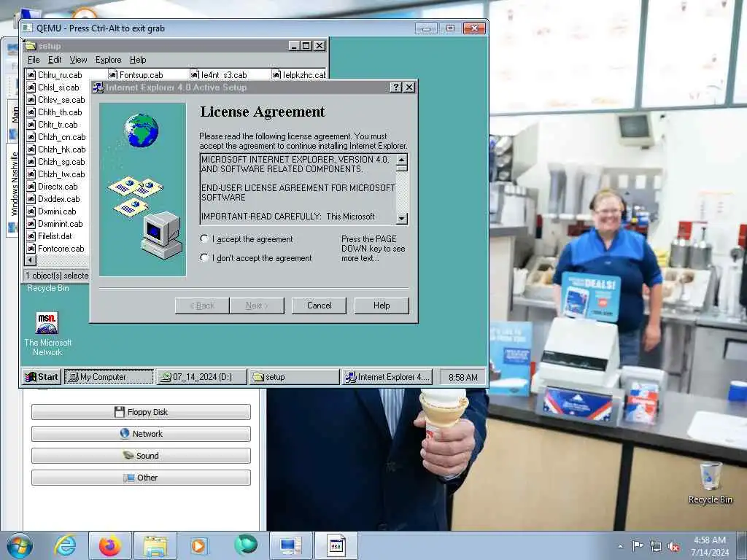The image size is (747, 560).
Task: Select Chlth_th.cab file icon
Action: 31,112
